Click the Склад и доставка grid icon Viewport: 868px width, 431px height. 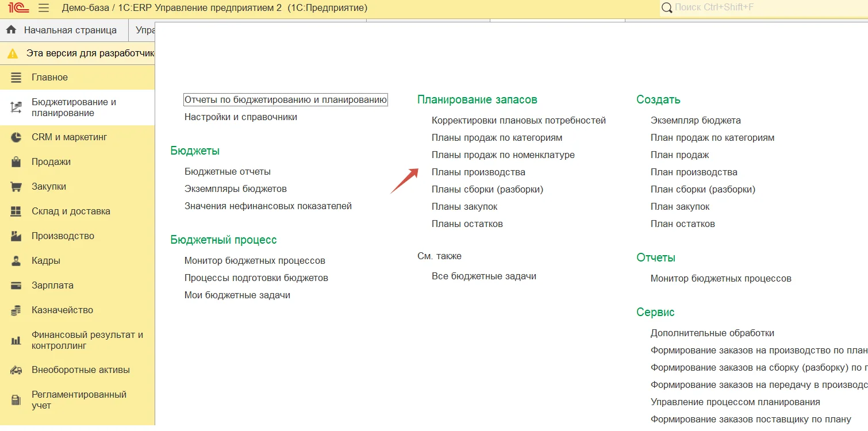(x=16, y=211)
